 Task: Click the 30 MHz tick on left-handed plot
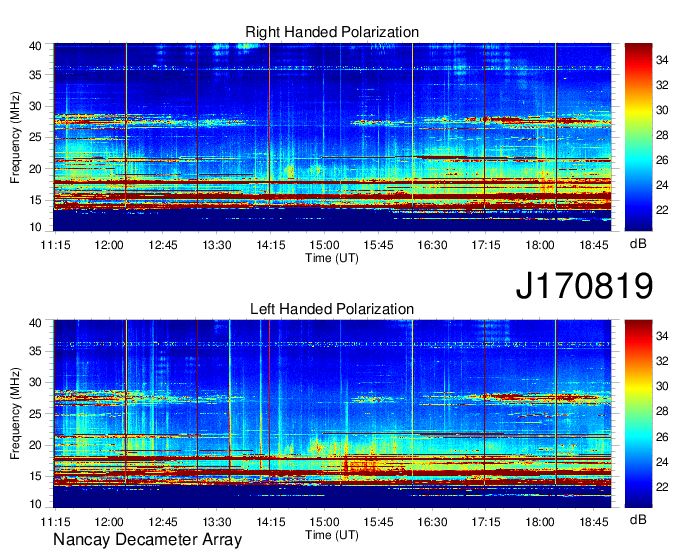pyautogui.click(x=35, y=382)
